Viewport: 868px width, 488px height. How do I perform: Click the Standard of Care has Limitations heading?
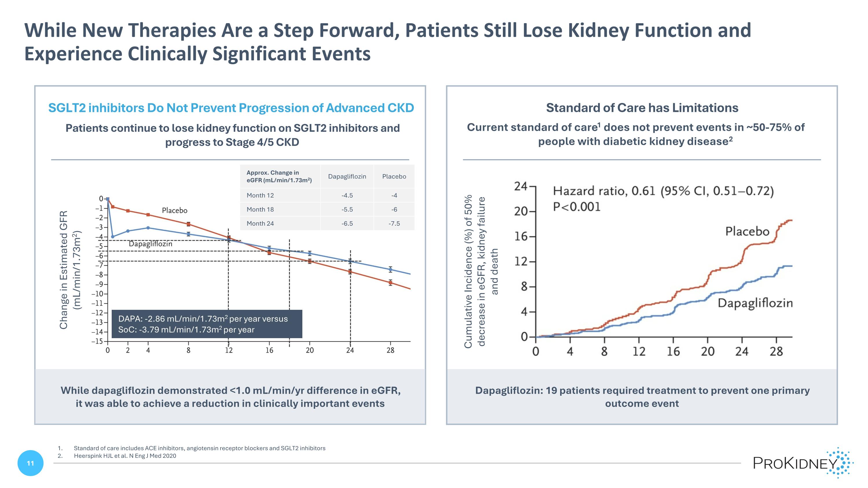[642, 108]
